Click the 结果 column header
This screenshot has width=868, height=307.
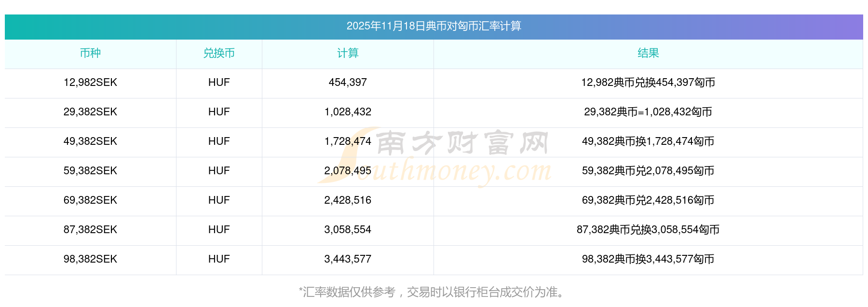648,53
